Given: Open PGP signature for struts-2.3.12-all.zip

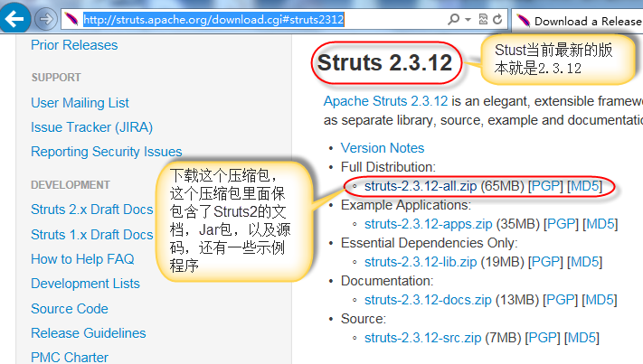Looking at the screenshot, I should (545, 186).
